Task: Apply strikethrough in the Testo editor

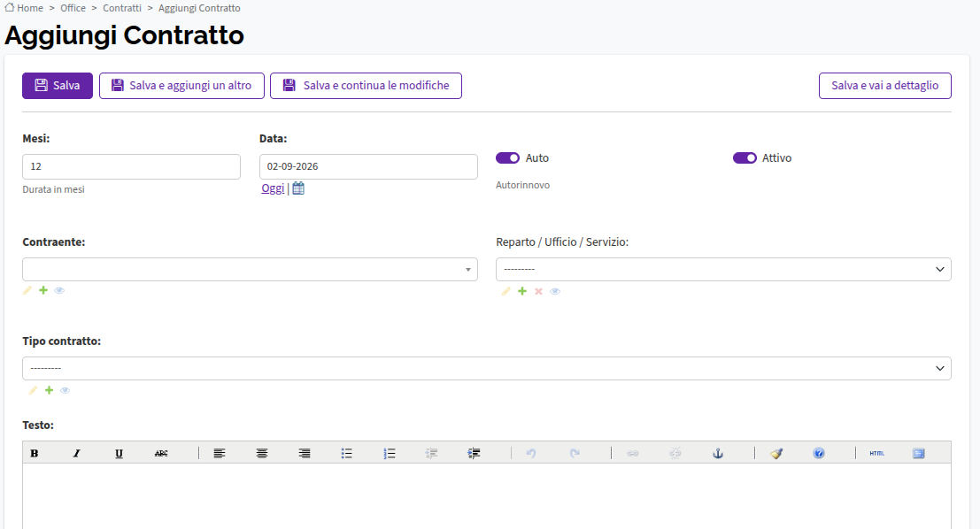Action: coord(161,454)
